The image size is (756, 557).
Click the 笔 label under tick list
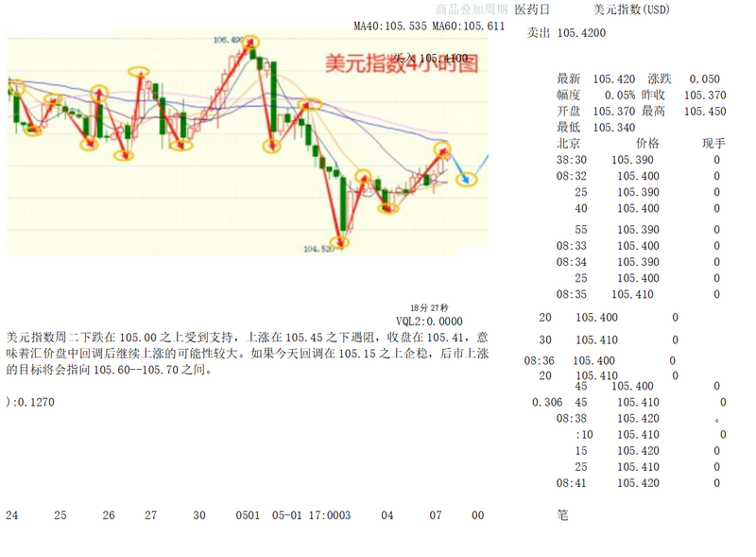pos(562,515)
